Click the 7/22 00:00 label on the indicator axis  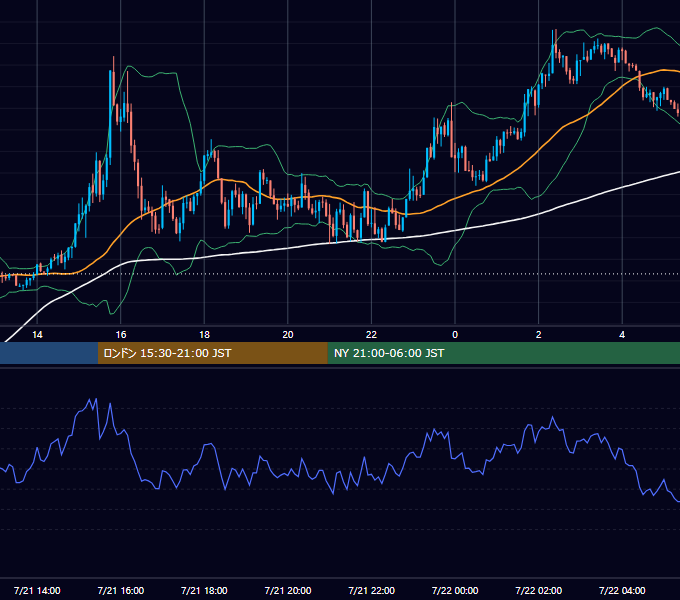point(455,590)
